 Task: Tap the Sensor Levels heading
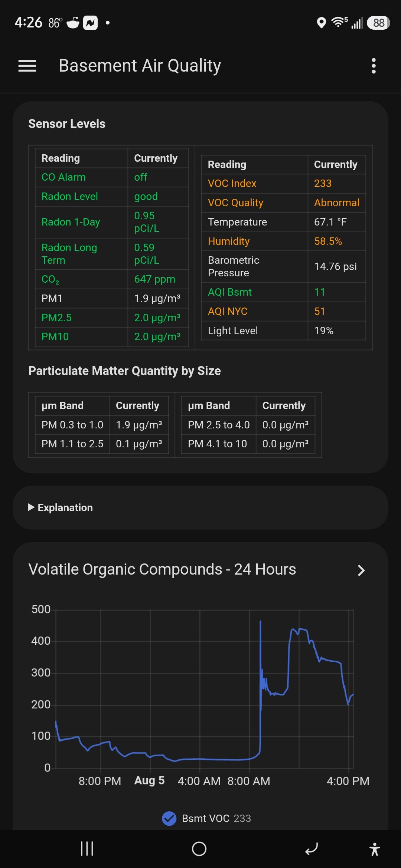(x=67, y=124)
